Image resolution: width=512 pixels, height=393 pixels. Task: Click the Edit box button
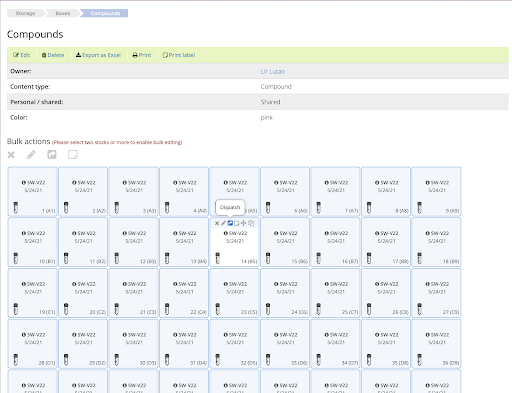click(x=22, y=55)
